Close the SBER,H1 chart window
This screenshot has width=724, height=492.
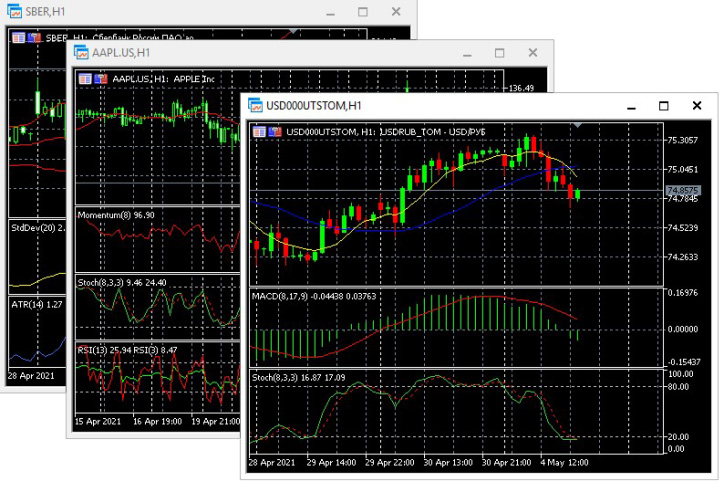(397, 12)
